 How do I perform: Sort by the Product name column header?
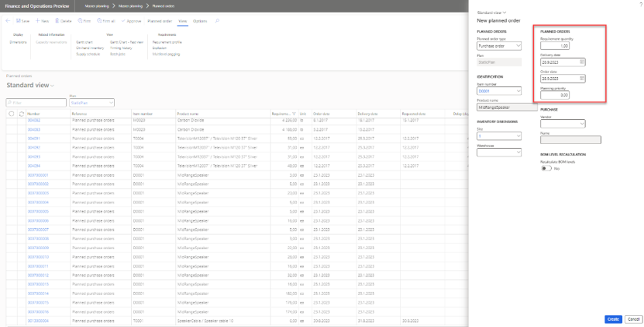click(187, 114)
